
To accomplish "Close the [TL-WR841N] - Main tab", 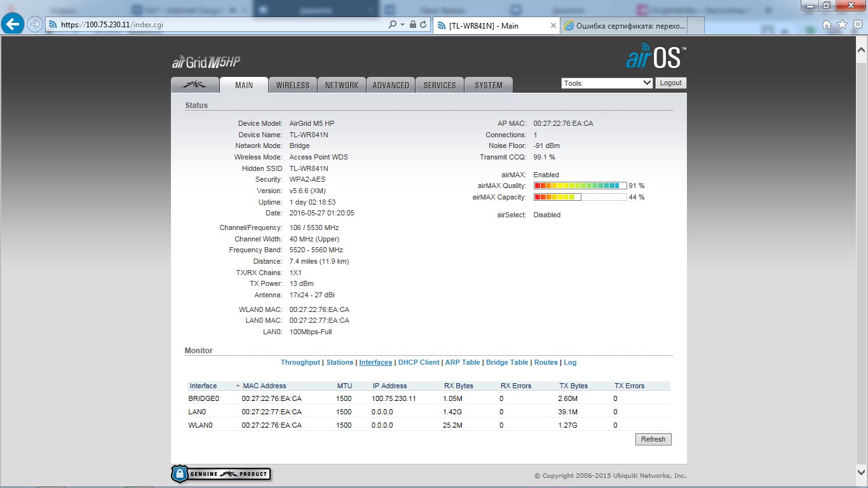I will (553, 25).
